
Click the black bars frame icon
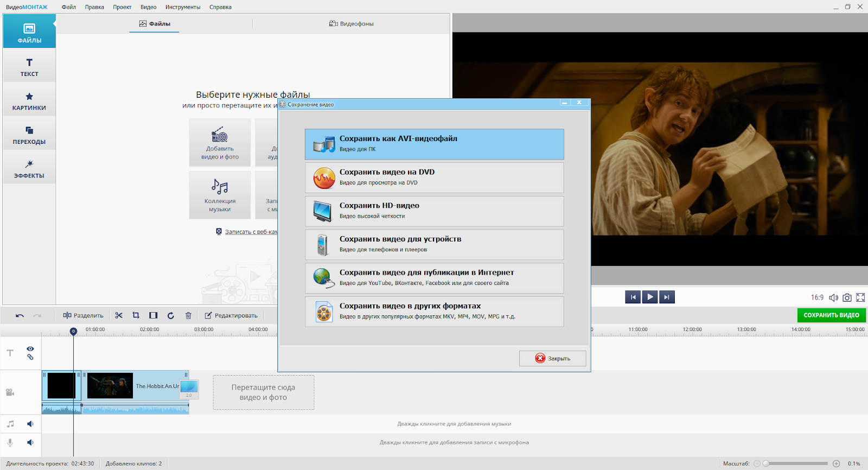tap(154, 315)
